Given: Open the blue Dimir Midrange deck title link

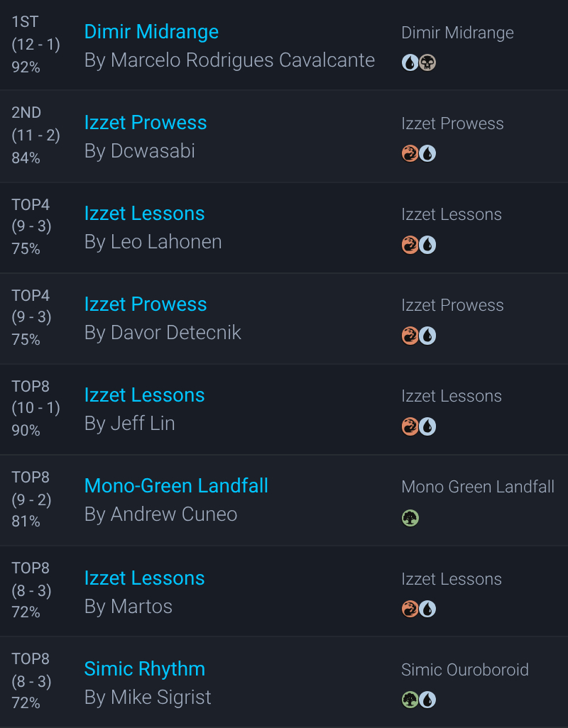Looking at the screenshot, I should (x=151, y=32).
